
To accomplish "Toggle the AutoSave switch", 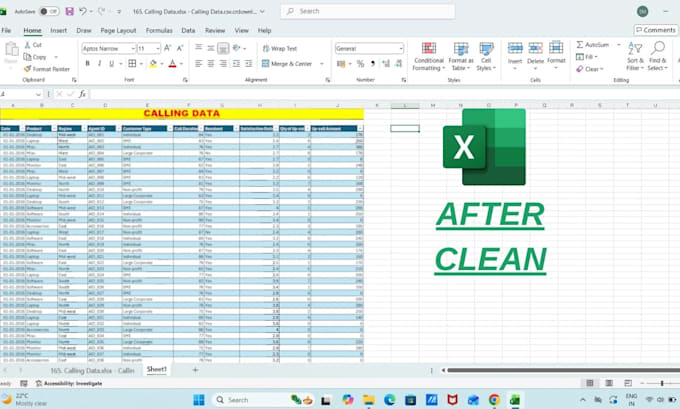I will tap(49, 11).
